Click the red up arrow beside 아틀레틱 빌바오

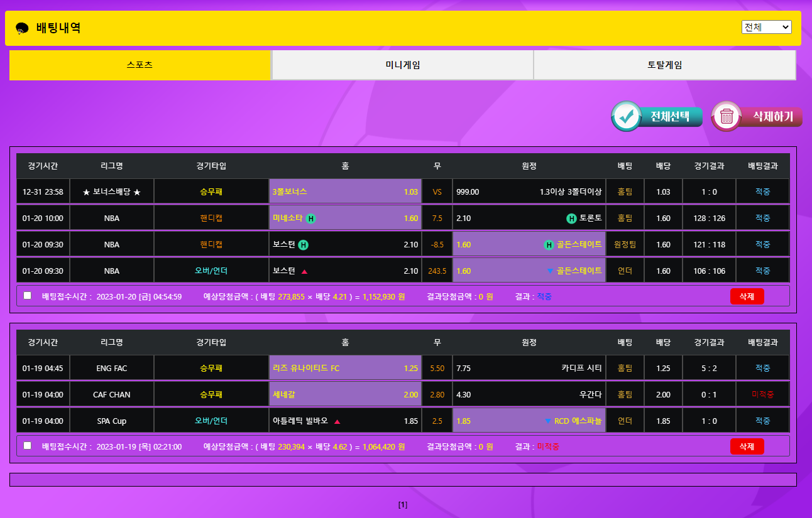tap(337, 421)
